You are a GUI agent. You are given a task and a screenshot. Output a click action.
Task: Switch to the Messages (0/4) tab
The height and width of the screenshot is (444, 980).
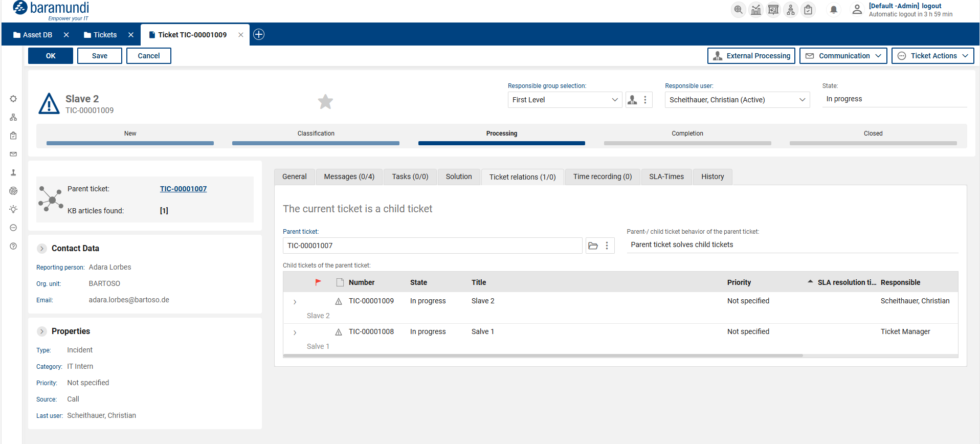349,176
